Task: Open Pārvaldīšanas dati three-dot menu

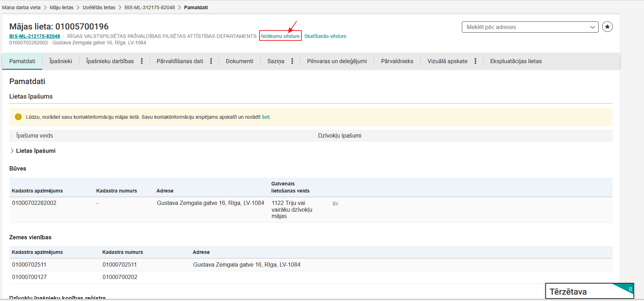Action: tap(211, 61)
